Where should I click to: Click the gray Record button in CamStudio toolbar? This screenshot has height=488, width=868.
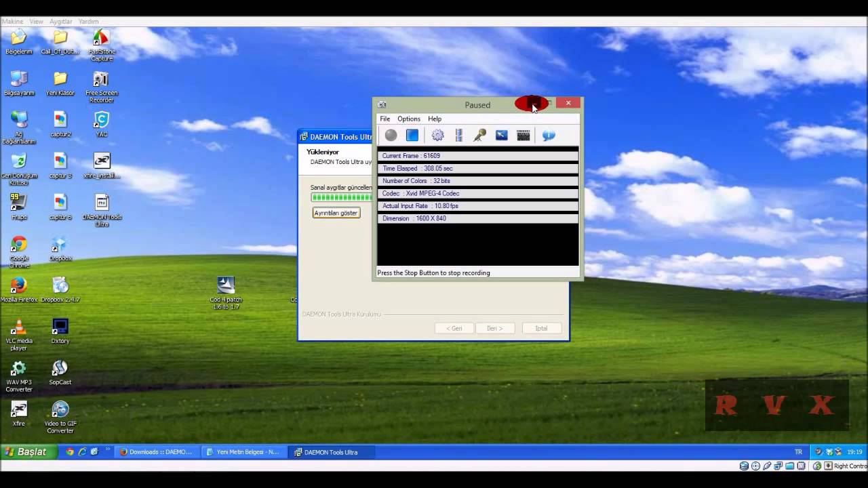(x=391, y=136)
